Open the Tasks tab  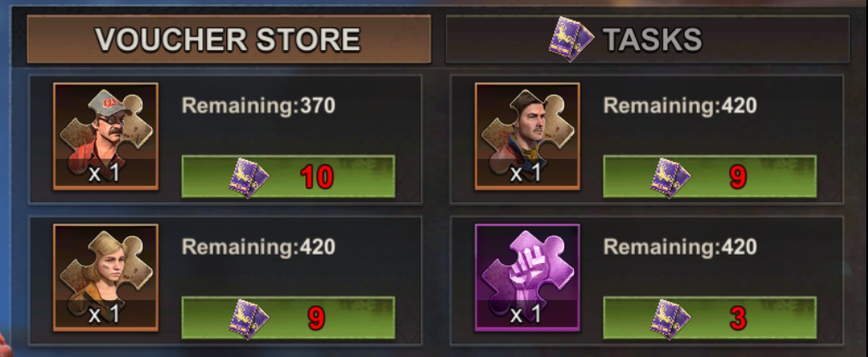pyautogui.click(x=647, y=39)
